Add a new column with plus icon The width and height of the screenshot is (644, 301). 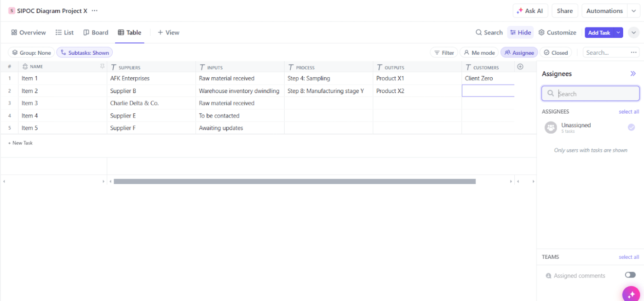tap(520, 67)
